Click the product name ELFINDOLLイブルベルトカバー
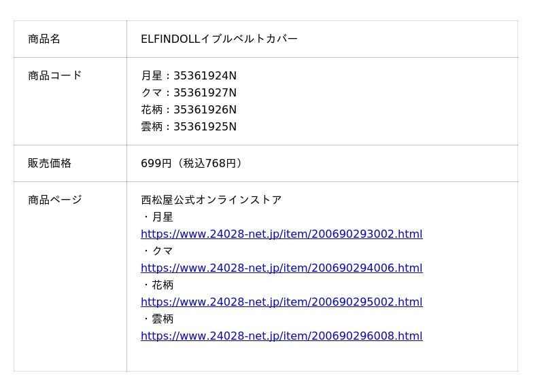Screen dimensions: 544x392 pos(219,39)
